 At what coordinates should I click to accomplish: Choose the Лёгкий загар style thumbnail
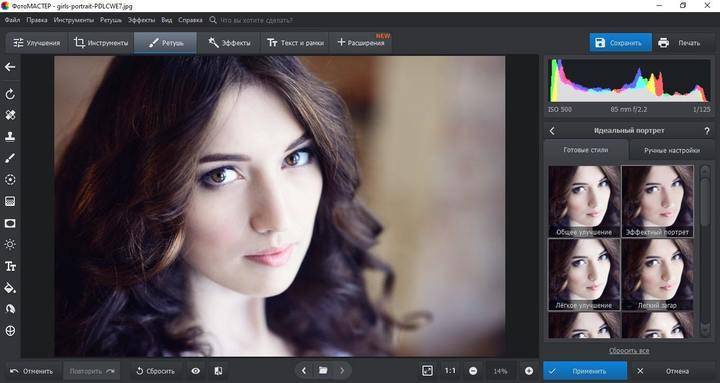(x=658, y=275)
